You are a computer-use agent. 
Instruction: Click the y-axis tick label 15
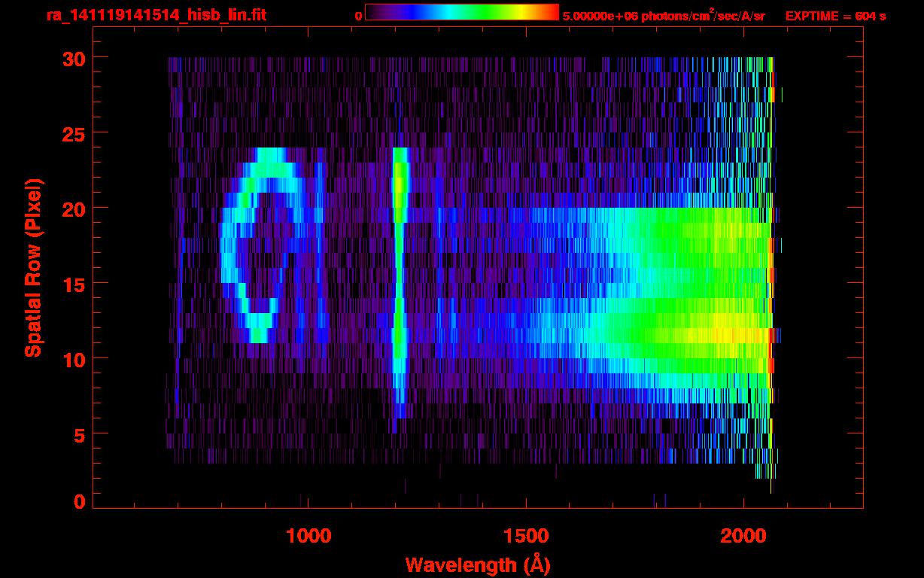72,284
